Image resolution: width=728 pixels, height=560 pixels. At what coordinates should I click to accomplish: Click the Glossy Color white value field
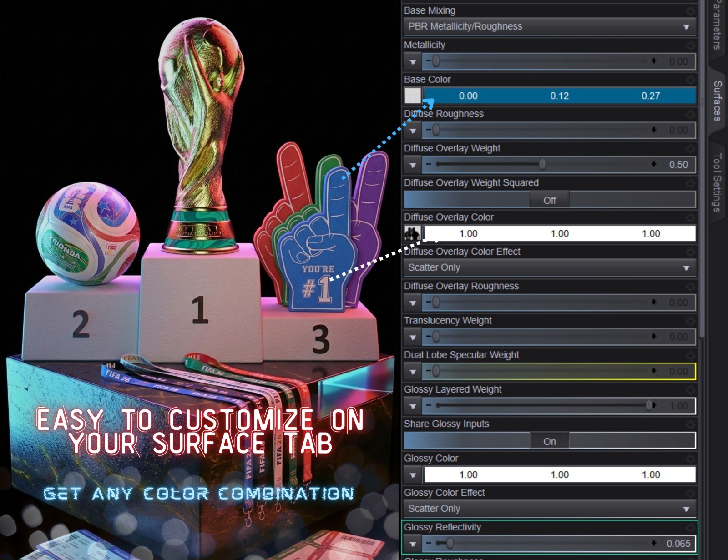pyautogui.click(x=560, y=475)
